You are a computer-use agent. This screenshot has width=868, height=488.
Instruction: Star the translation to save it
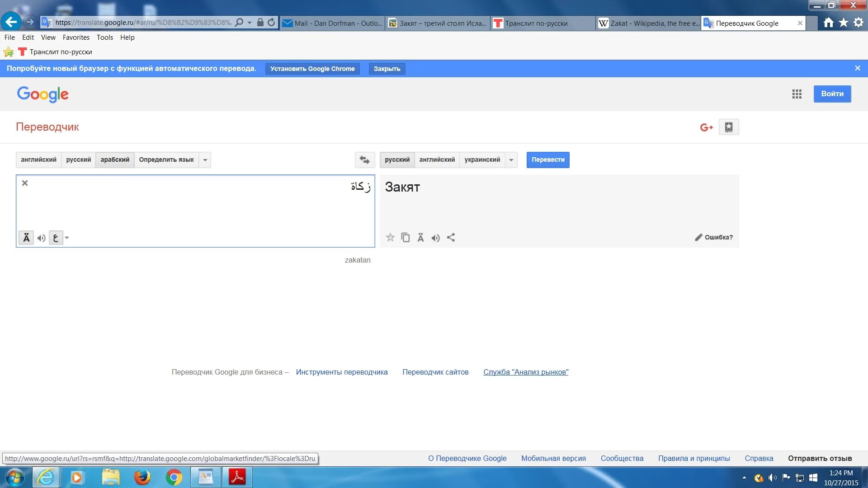(x=390, y=238)
